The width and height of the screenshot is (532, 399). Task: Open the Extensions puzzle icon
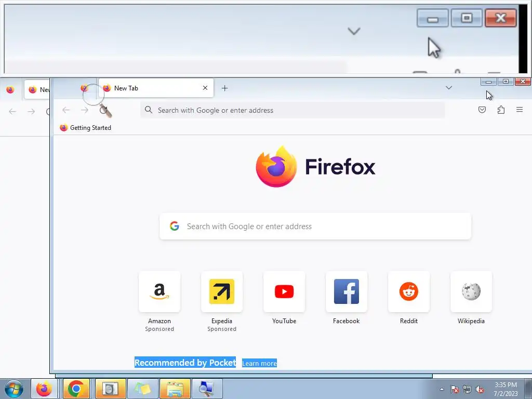point(501,110)
